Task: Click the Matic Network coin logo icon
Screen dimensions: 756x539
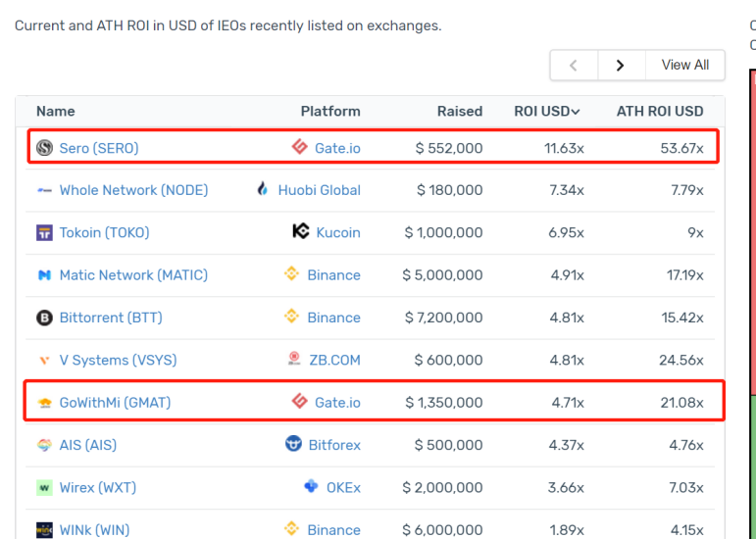Action: tap(44, 275)
